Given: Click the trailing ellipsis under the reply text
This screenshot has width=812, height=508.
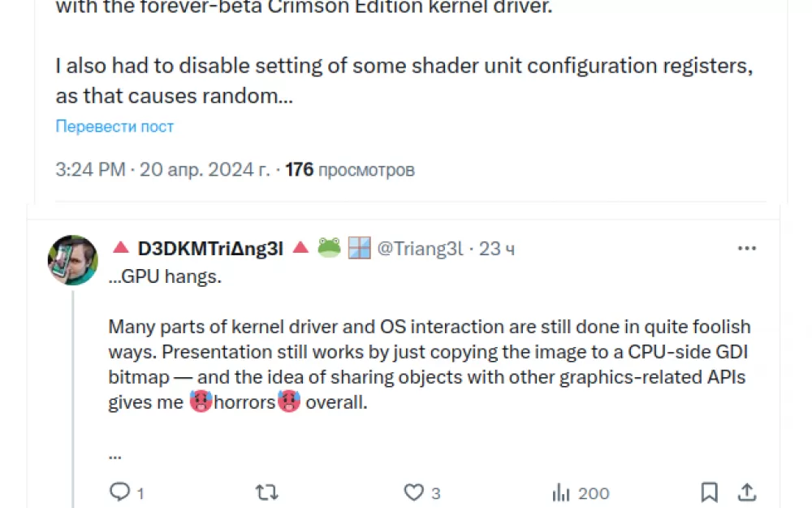Looking at the screenshot, I should click(114, 454).
